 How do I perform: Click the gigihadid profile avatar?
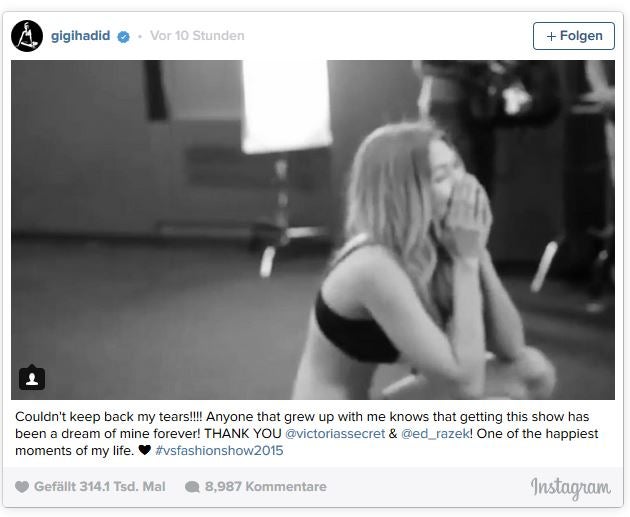coord(27,36)
